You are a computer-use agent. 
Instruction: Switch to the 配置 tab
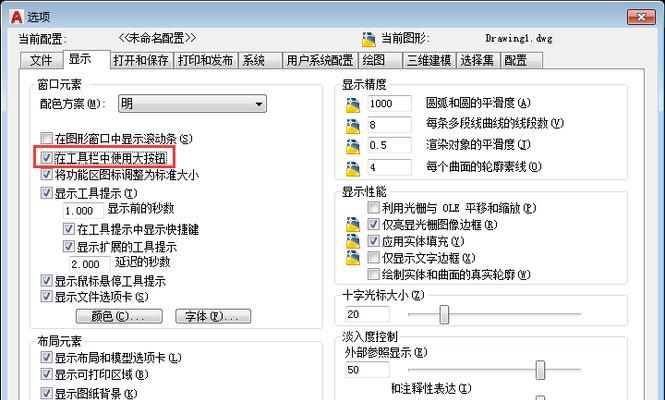[521, 60]
